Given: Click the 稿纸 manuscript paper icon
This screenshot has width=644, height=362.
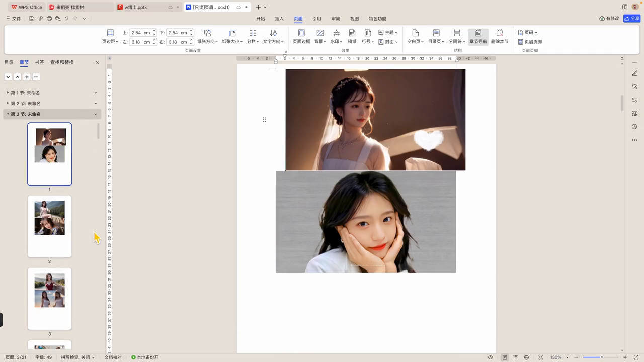Looking at the screenshot, I should 352,36.
